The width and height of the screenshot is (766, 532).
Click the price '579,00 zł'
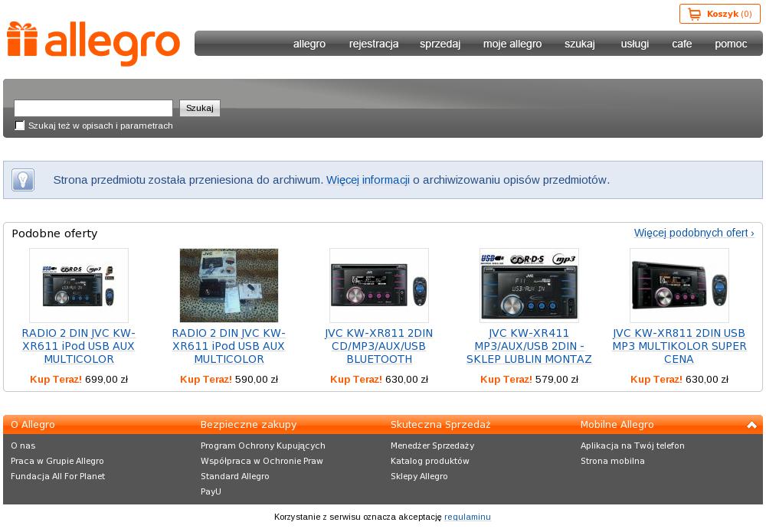557,379
